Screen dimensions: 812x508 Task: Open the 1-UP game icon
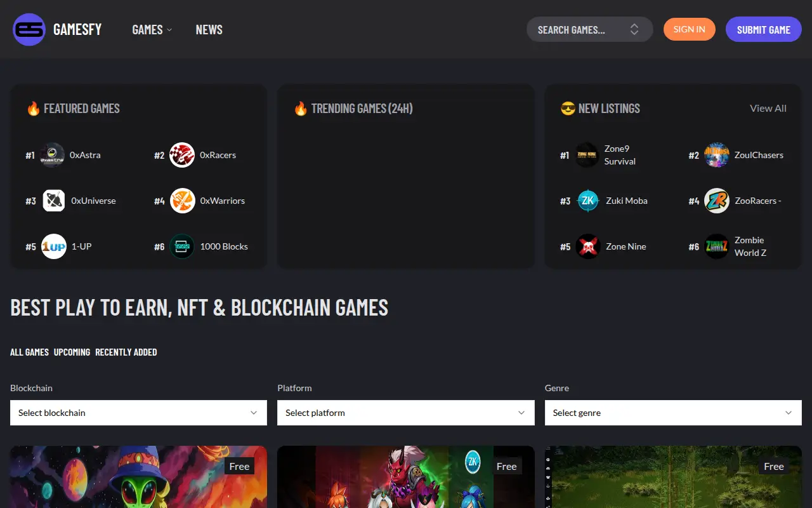54,246
